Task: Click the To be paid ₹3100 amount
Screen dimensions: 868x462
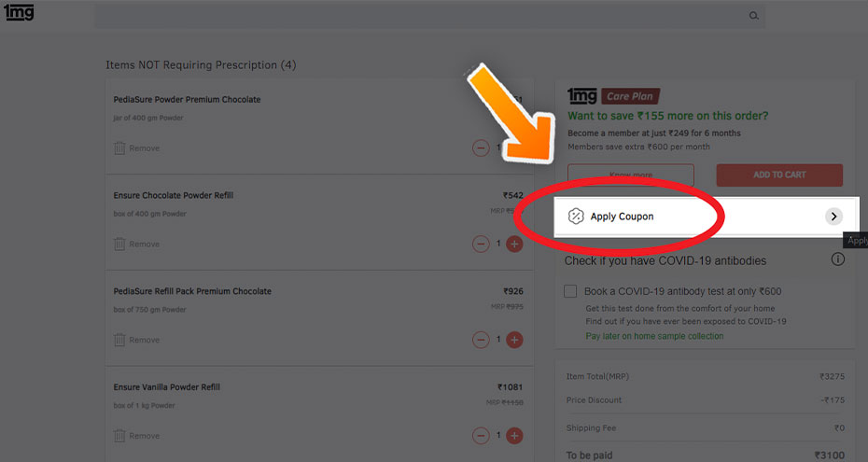Action: click(829, 455)
